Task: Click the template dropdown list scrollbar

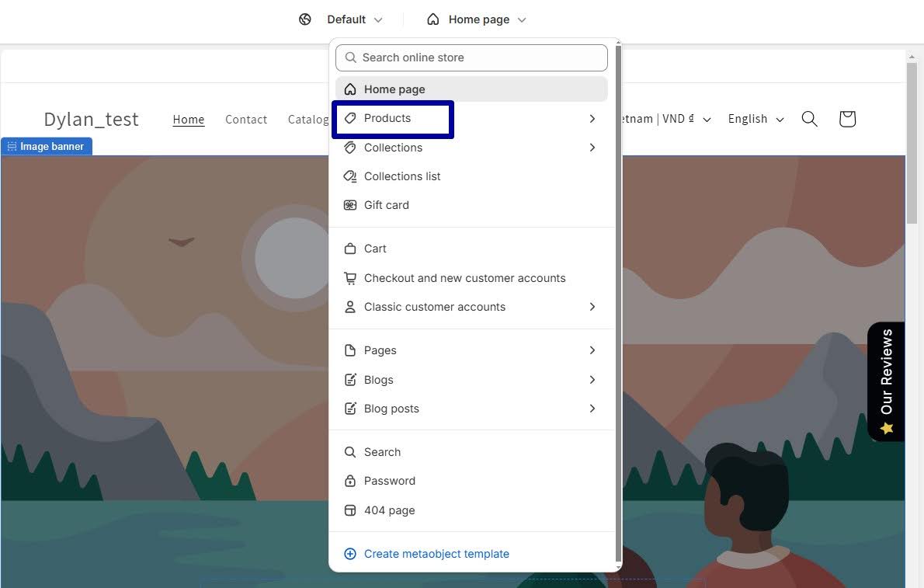Action: (618, 304)
